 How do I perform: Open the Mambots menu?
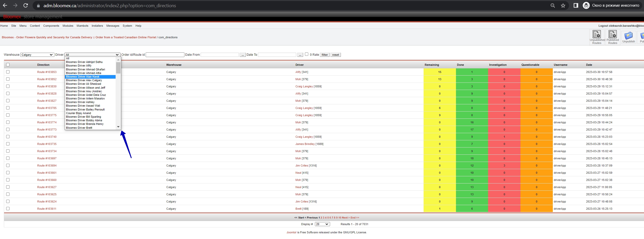(x=82, y=26)
